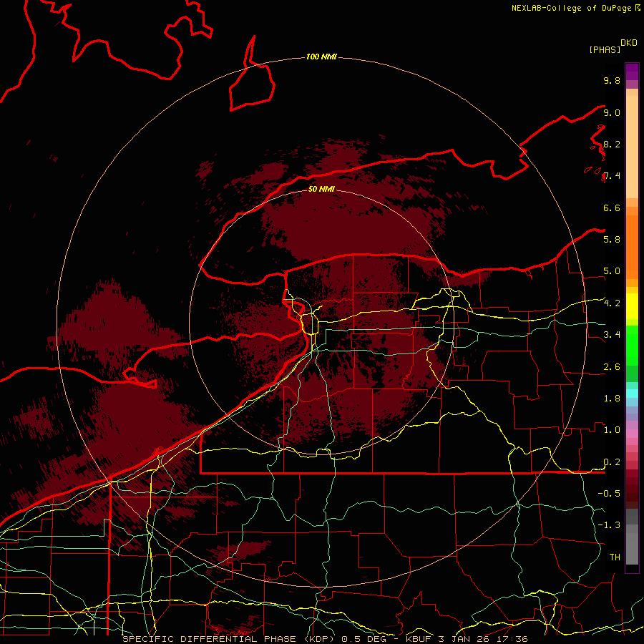Click the TH threshold label

(x=615, y=557)
